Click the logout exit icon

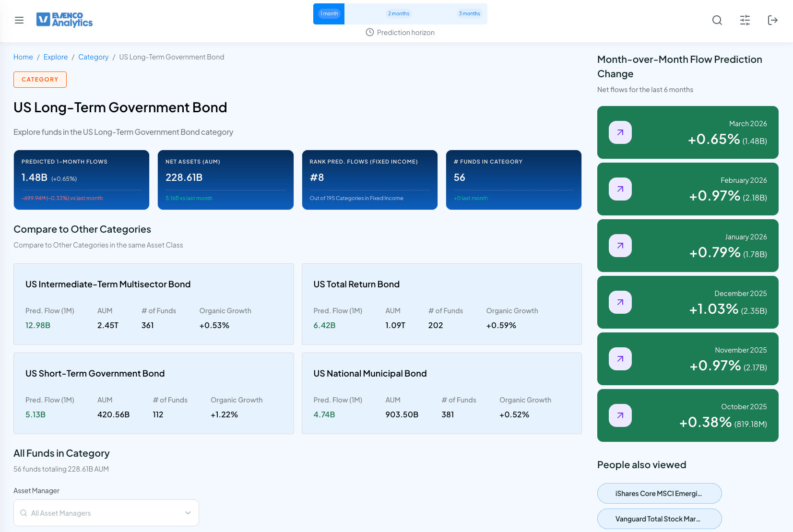[x=772, y=20]
